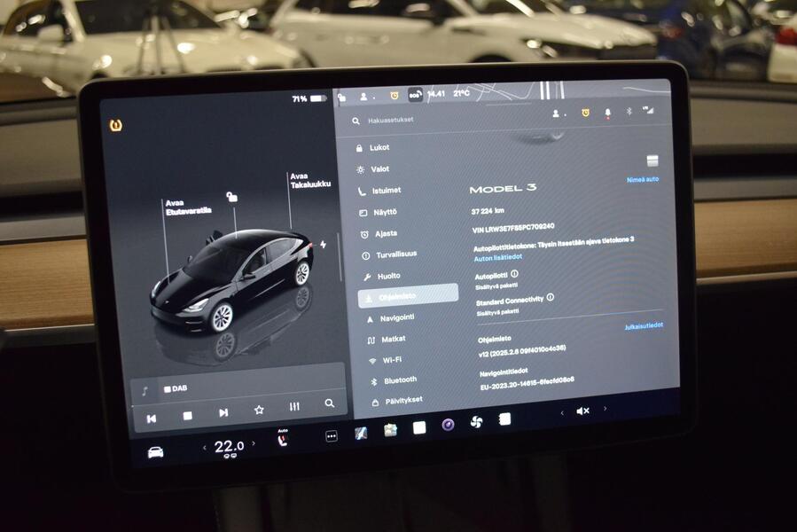Collapse the taskbar with the left chevron

(563, 412)
